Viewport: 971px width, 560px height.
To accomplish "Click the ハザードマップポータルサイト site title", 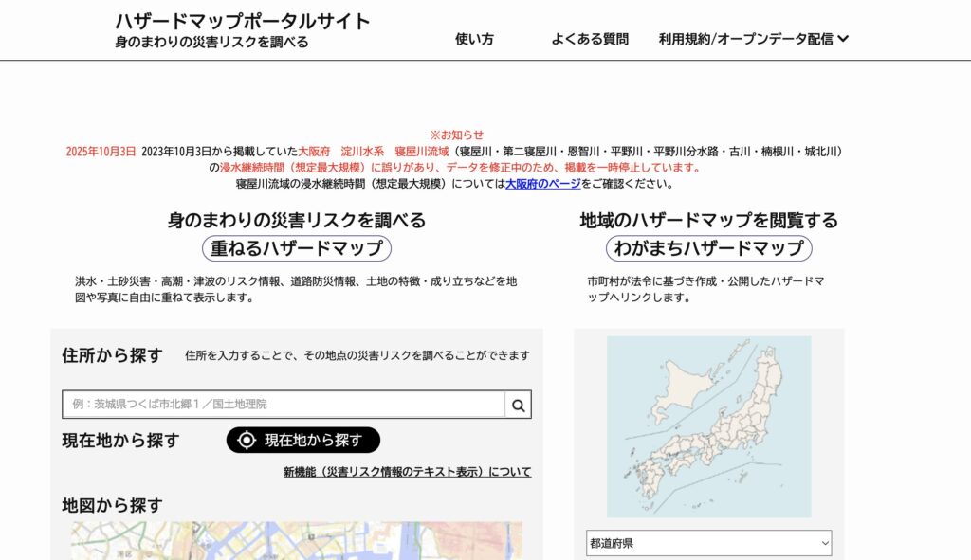I will coord(243,21).
